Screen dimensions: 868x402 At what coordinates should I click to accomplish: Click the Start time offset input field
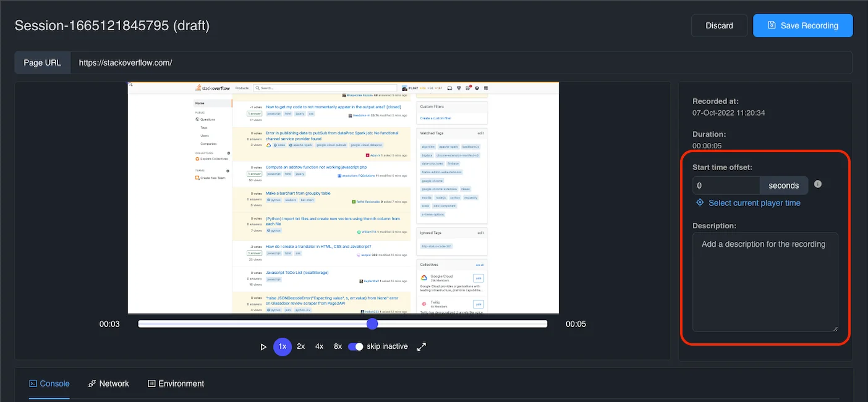[726, 186]
